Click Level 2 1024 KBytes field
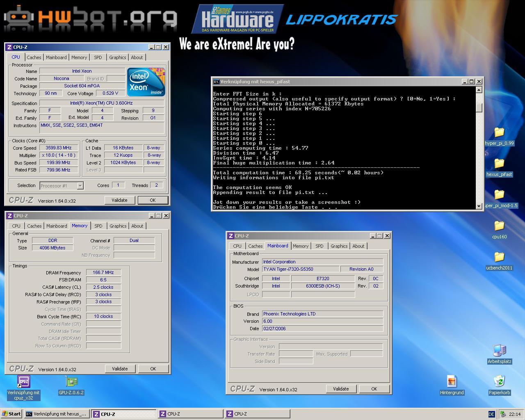This screenshot has height=420, width=525. point(123,163)
